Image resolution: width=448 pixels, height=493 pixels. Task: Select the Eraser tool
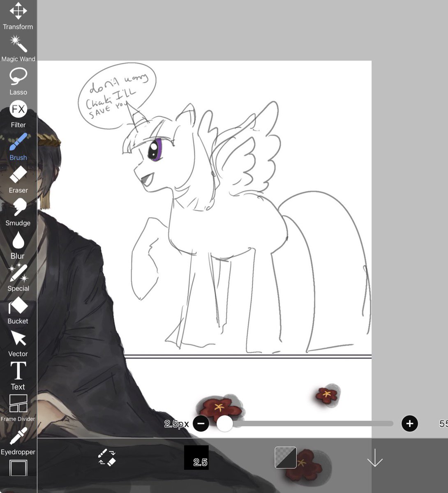(x=18, y=180)
